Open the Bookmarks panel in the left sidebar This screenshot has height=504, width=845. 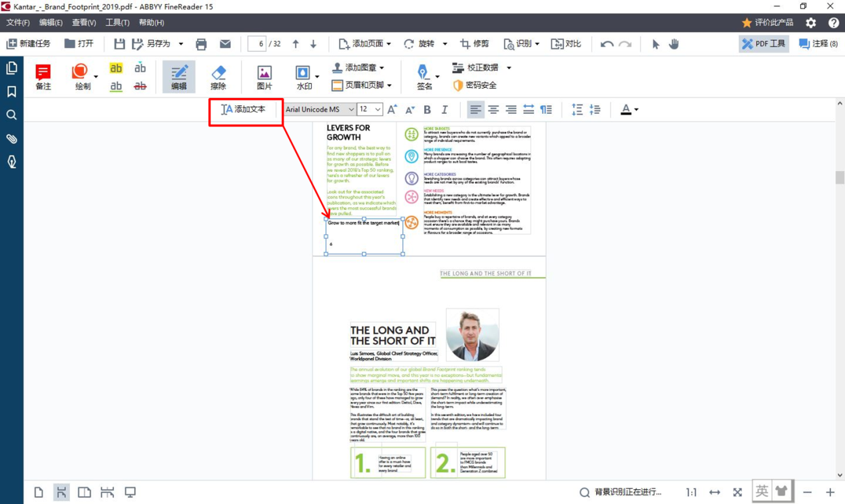[x=11, y=92]
